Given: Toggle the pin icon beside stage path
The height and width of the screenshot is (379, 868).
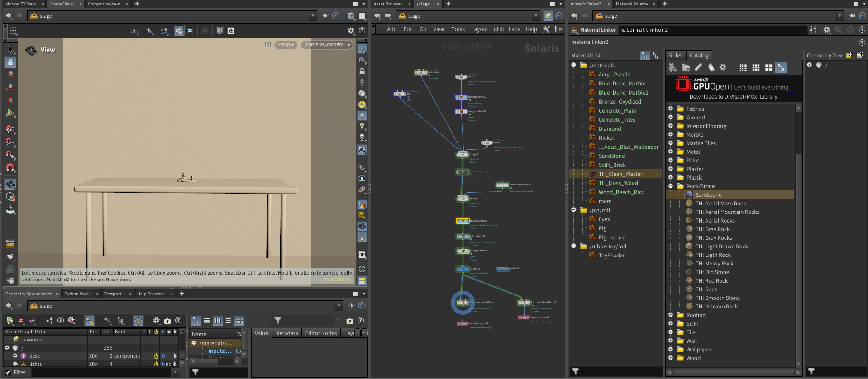Looking at the screenshot, I should 325,16.
